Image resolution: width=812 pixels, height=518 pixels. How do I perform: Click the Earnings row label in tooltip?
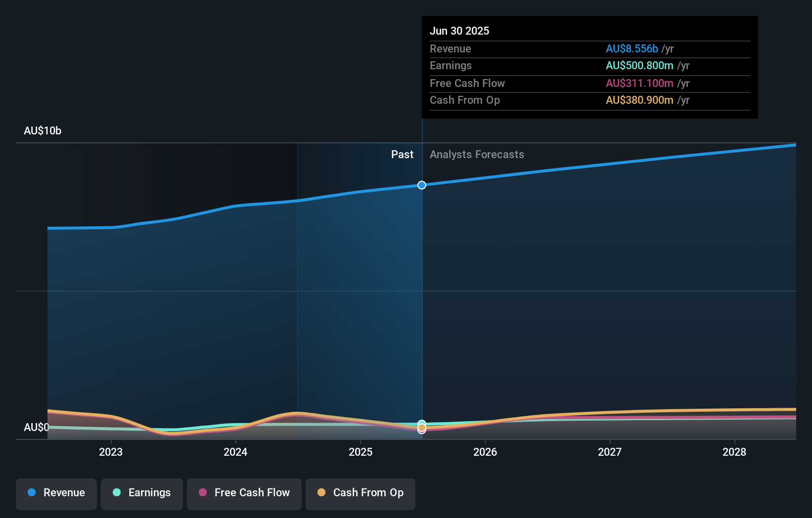[x=451, y=65]
